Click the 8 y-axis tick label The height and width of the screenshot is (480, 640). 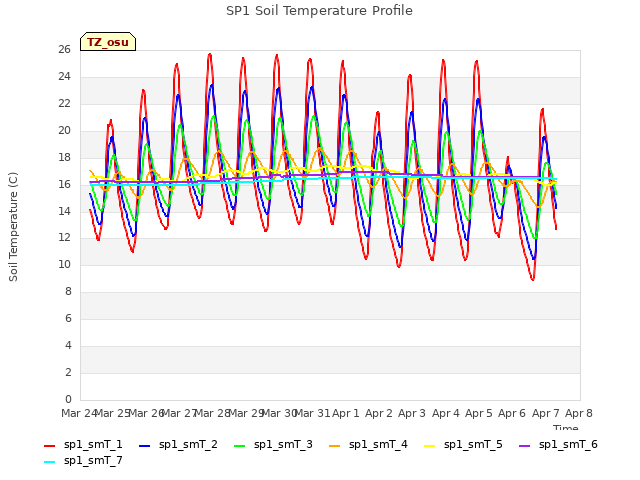click(68, 292)
